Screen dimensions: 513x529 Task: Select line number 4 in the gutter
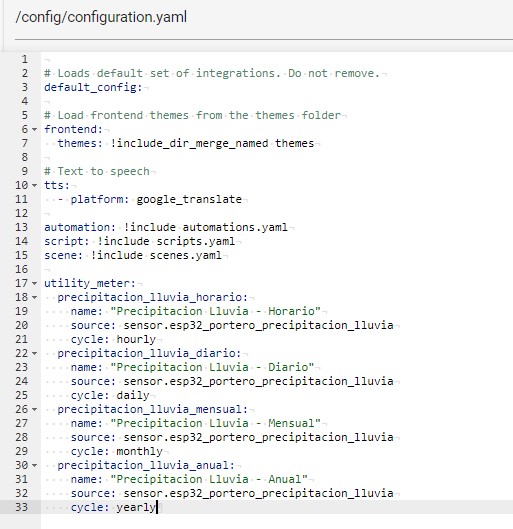pos(24,101)
